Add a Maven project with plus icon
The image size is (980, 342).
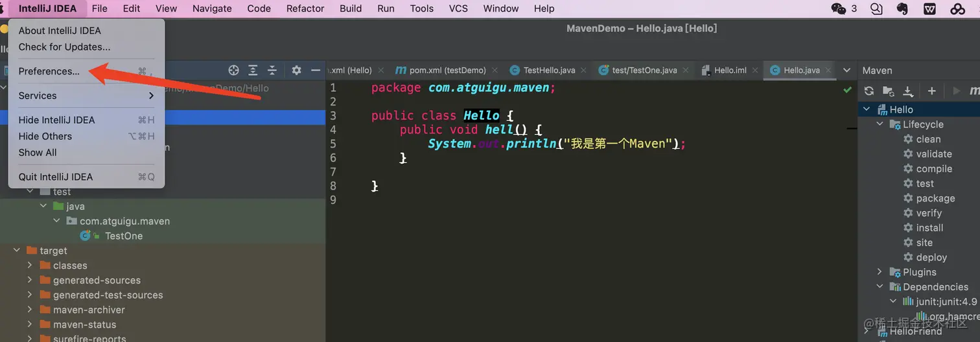(931, 91)
